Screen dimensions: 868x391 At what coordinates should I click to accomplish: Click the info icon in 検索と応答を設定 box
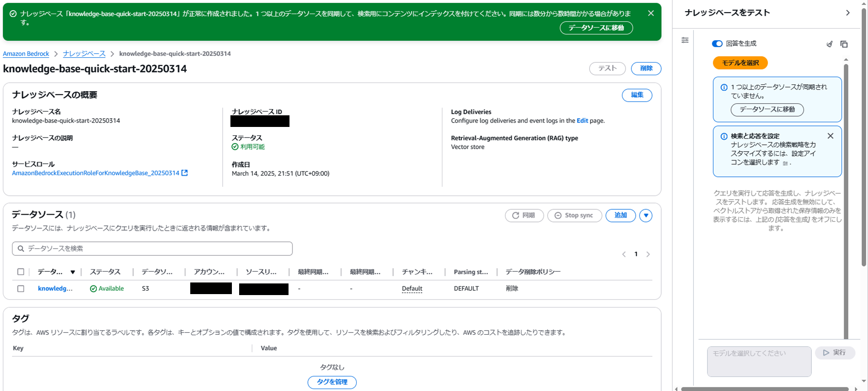click(724, 137)
